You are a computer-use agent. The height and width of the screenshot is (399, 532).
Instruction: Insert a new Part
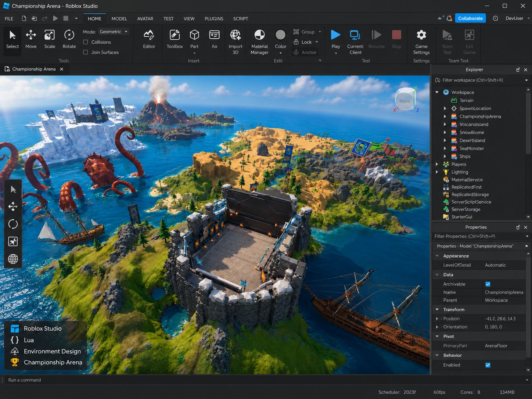(194, 40)
